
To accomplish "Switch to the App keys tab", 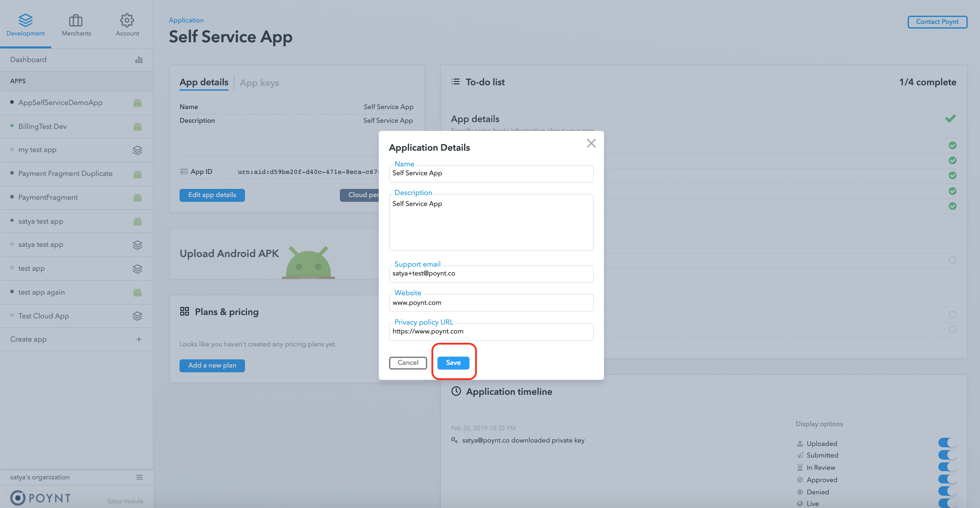I will click(x=259, y=81).
